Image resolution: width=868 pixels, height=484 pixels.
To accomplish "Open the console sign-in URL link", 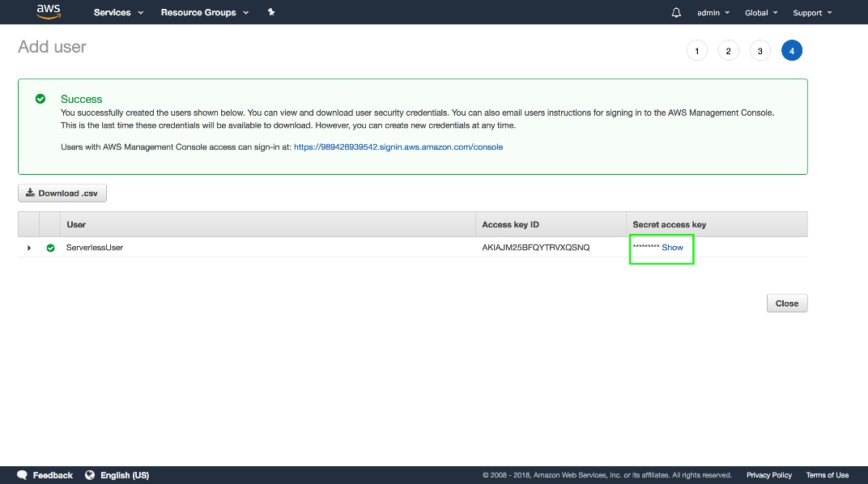I will [398, 147].
